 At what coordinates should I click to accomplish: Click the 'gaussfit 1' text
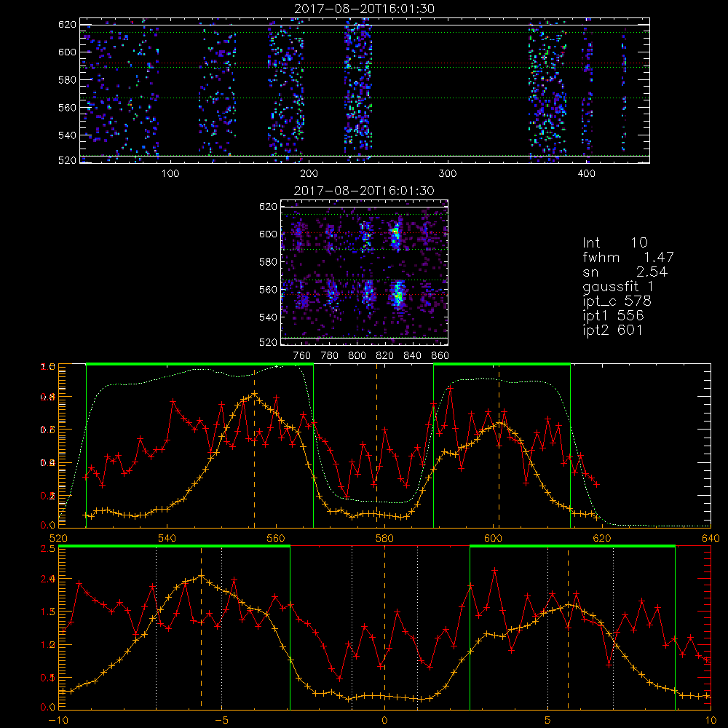[x=618, y=286]
